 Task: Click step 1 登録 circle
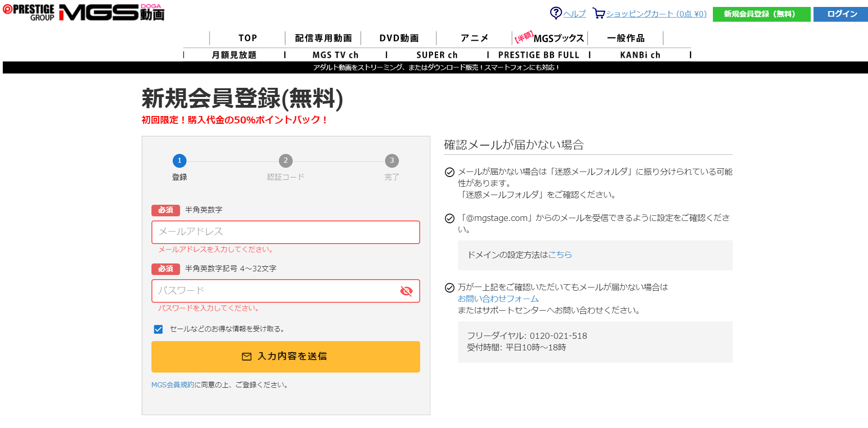tap(180, 160)
